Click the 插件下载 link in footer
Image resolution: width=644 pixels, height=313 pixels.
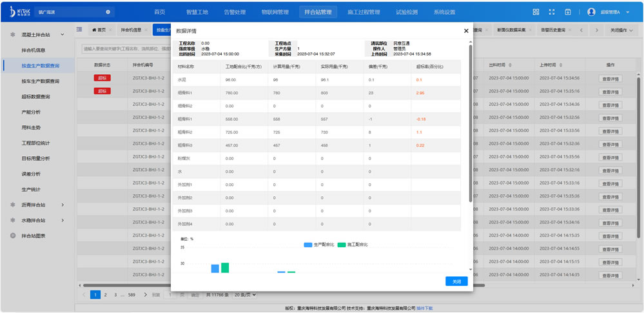(x=424, y=308)
